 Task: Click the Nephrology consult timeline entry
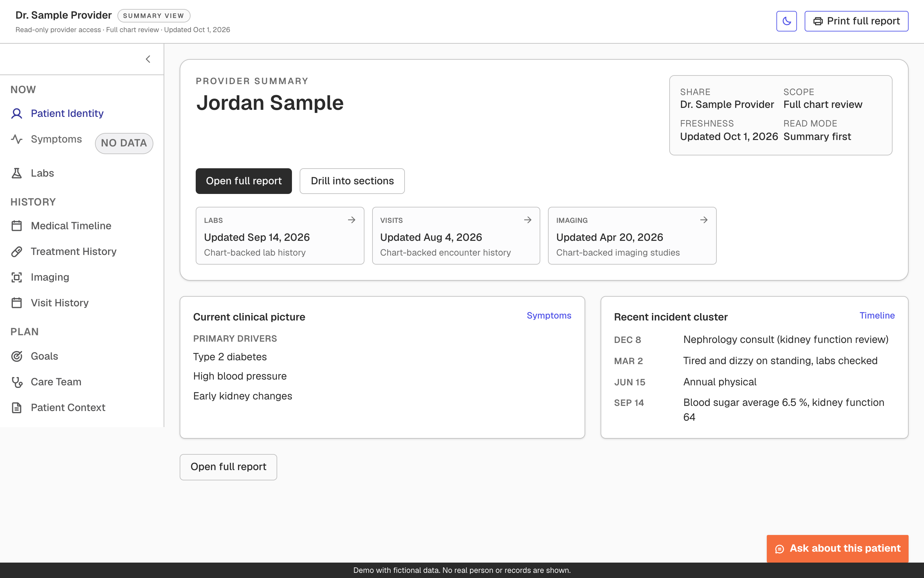pos(786,339)
